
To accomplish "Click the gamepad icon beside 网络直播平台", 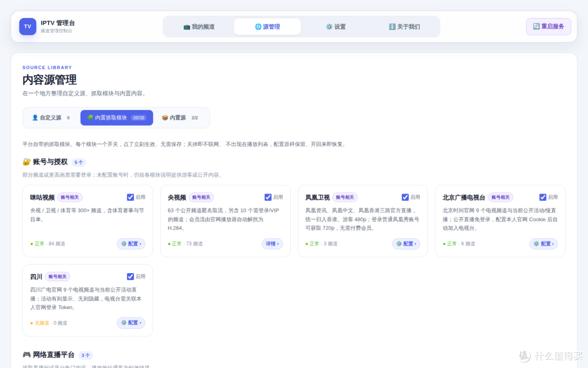I will click(x=27, y=354).
